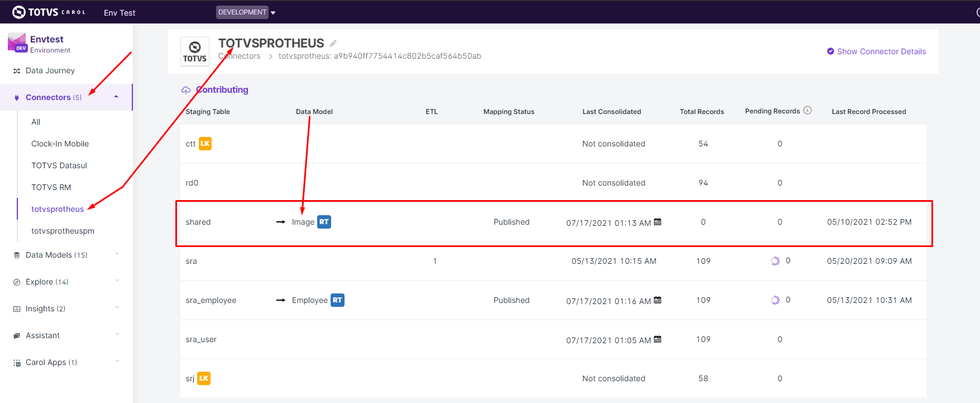The width and height of the screenshot is (980, 403).
Task: Click the Insights sidebar icon
Action: coord(17,309)
